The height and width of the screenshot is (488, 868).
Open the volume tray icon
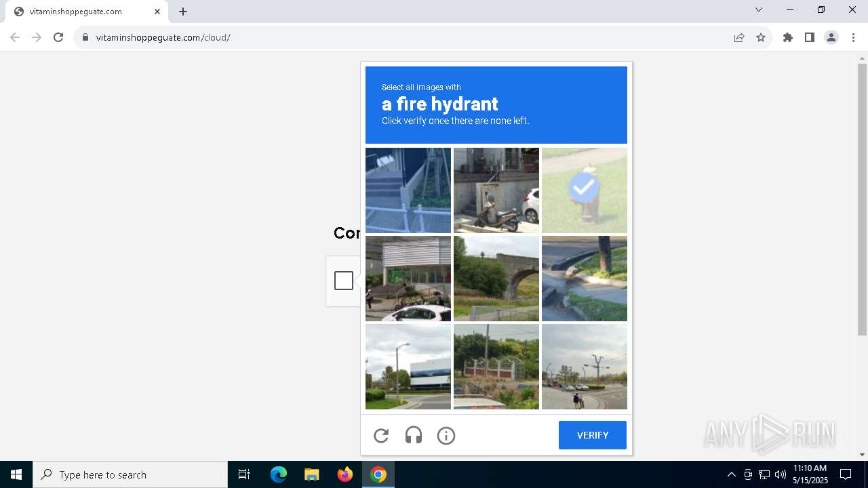781,474
